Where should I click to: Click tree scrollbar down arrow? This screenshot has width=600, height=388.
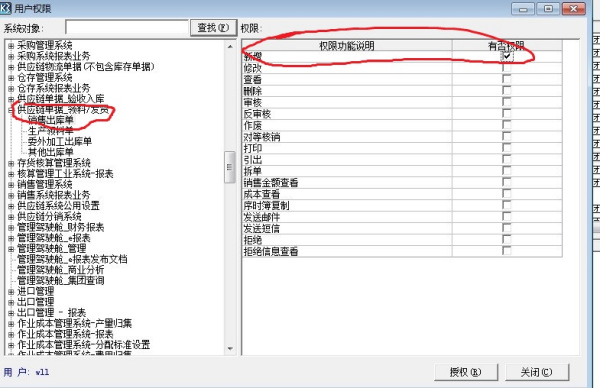230,349
